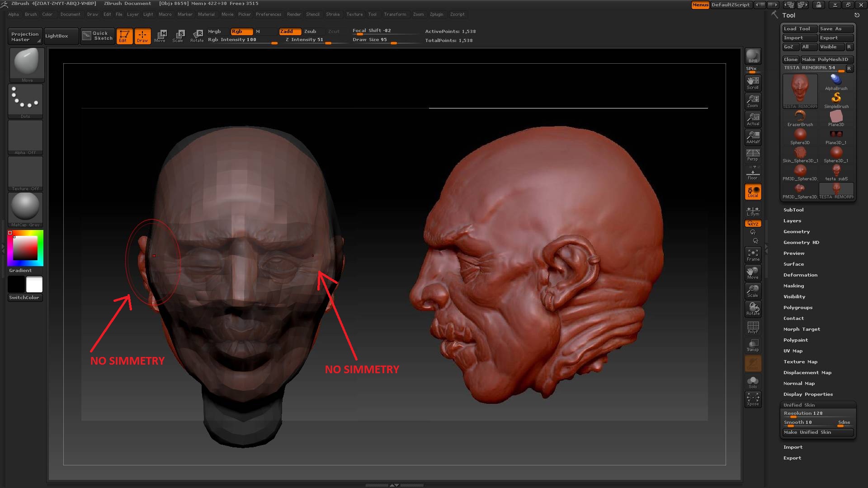Open the Stroke menu
This screenshot has width=868, height=488.
(333, 14)
